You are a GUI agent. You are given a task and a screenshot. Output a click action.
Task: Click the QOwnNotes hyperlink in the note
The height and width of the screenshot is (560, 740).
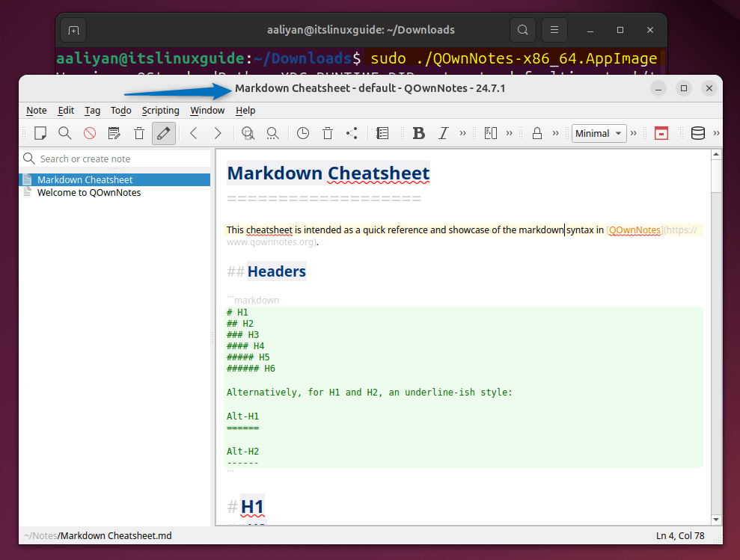[x=634, y=230]
